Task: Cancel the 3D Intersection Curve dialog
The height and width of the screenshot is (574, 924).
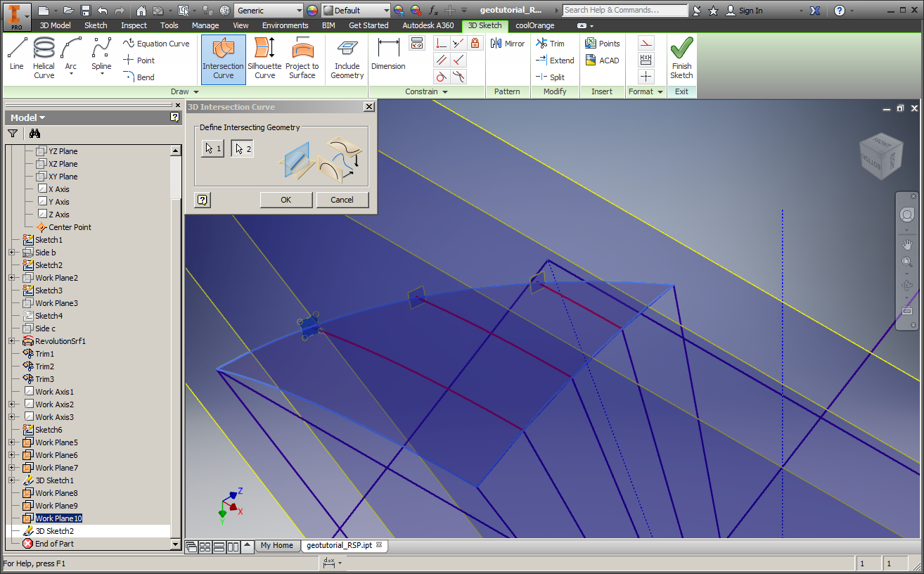Action: pos(342,200)
